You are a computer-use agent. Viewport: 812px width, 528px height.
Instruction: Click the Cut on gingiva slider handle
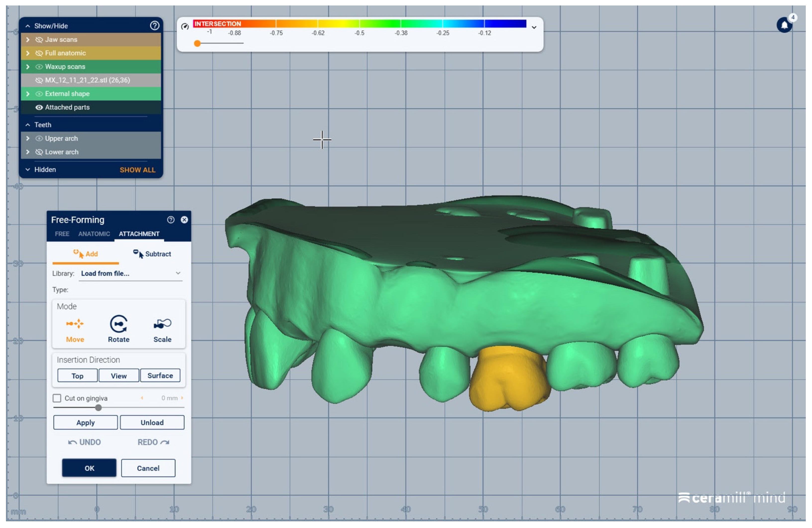[98, 408]
